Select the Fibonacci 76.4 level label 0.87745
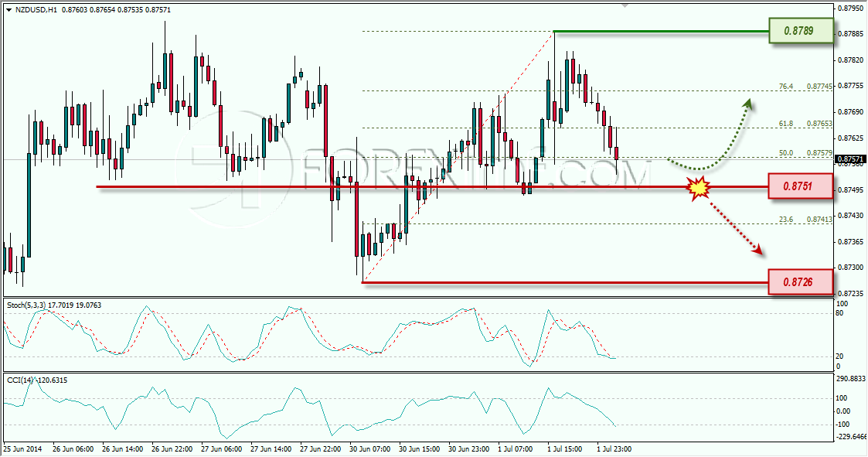Viewport: 868px width, 457px height. coord(819,87)
